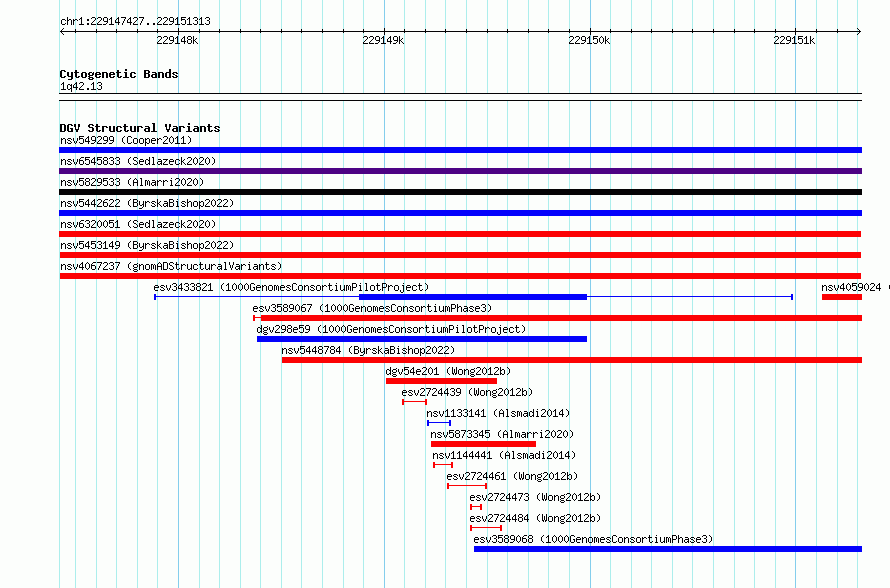
Task: Click the 229151k ruler tick label
Action: (x=794, y=40)
